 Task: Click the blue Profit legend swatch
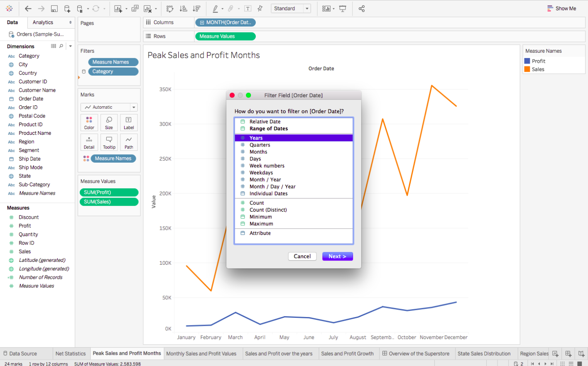coord(527,61)
